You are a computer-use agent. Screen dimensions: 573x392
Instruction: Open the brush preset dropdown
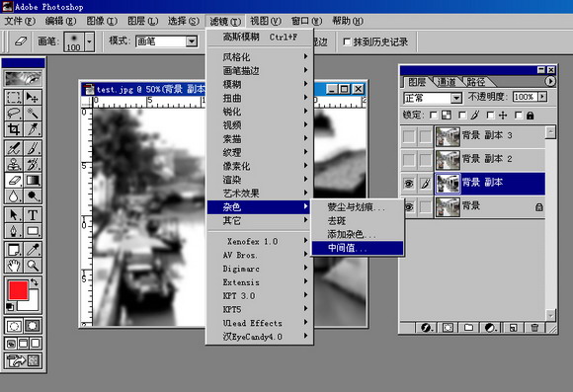pos(90,41)
